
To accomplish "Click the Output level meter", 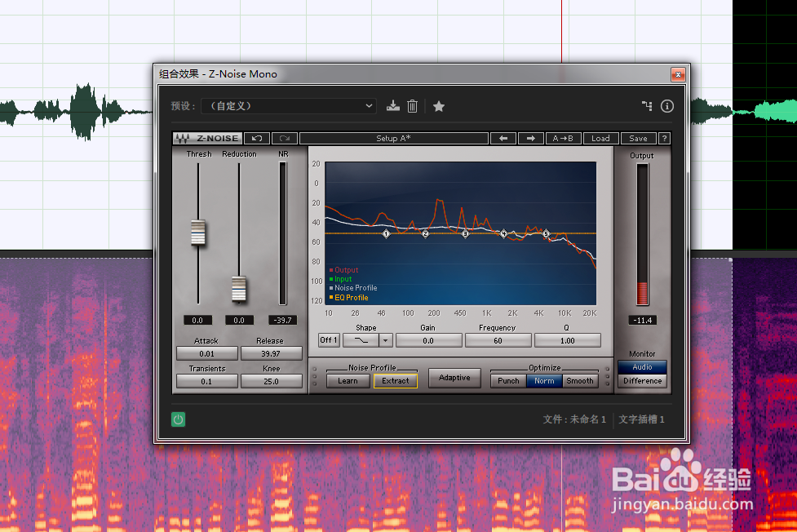I will point(643,234).
